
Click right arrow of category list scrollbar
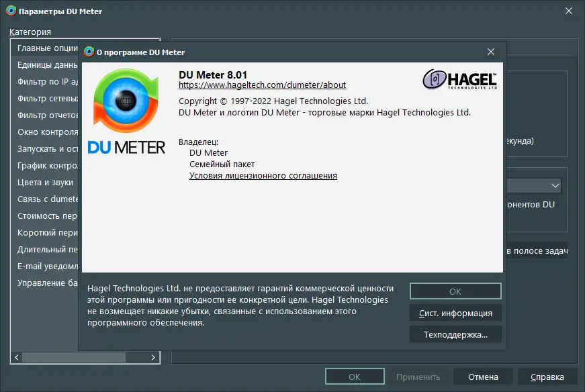(x=153, y=357)
